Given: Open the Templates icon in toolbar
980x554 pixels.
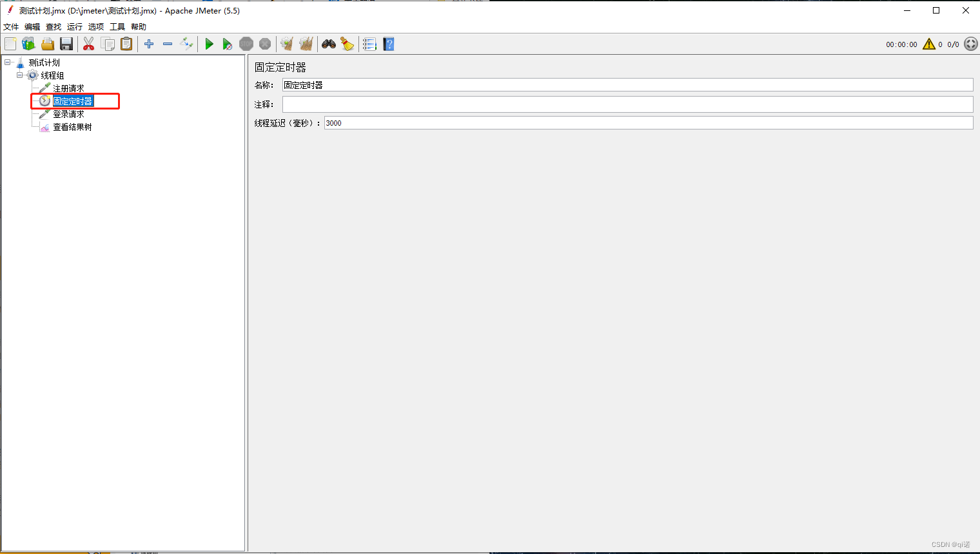Looking at the screenshot, I should 28,44.
